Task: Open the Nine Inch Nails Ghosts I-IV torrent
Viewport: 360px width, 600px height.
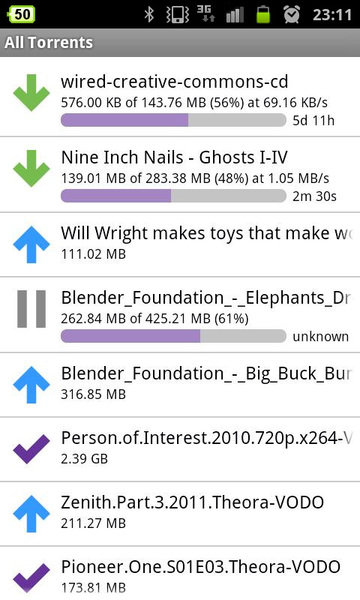Action: [x=180, y=174]
